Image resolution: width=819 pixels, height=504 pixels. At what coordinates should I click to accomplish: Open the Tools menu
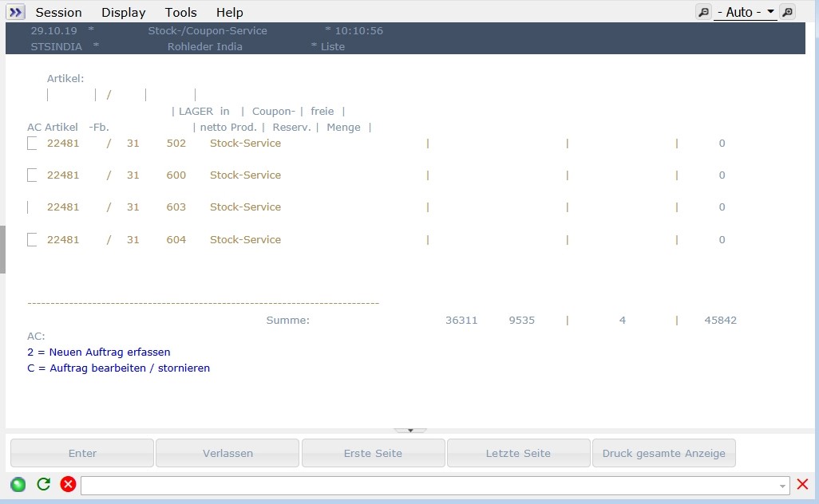180,12
